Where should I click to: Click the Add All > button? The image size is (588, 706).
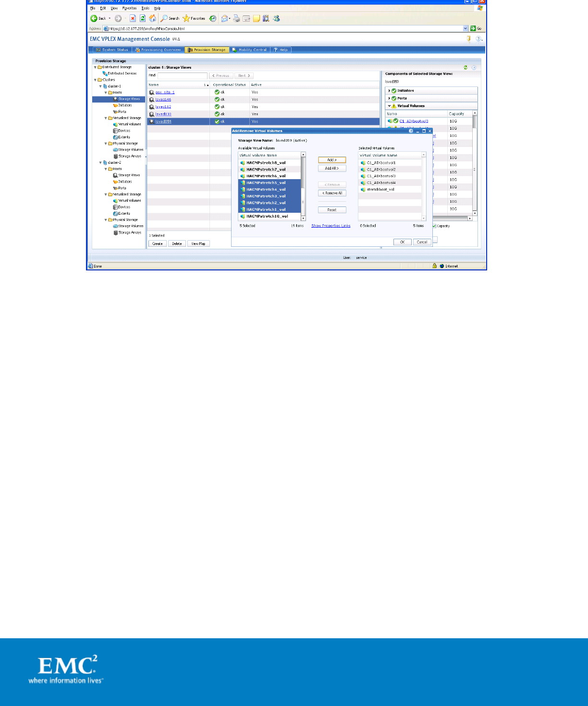coord(332,169)
